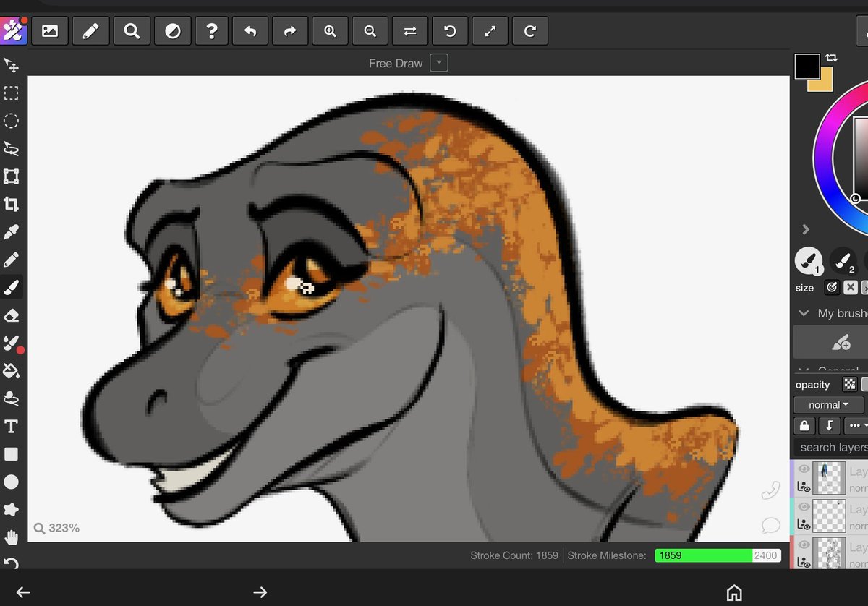Screen dimensions: 868x606
Task: Select brush slot 1
Action: click(809, 261)
